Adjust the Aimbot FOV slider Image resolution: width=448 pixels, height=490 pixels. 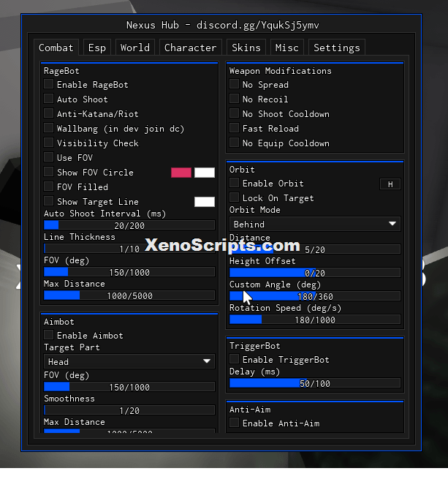tap(129, 387)
